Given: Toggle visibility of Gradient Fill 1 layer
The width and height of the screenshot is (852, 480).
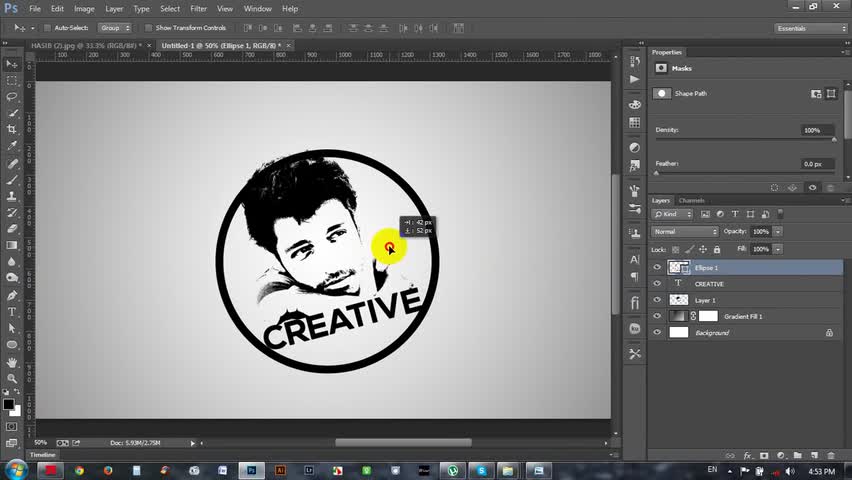Looking at the screenshot, I should point(657,316).
